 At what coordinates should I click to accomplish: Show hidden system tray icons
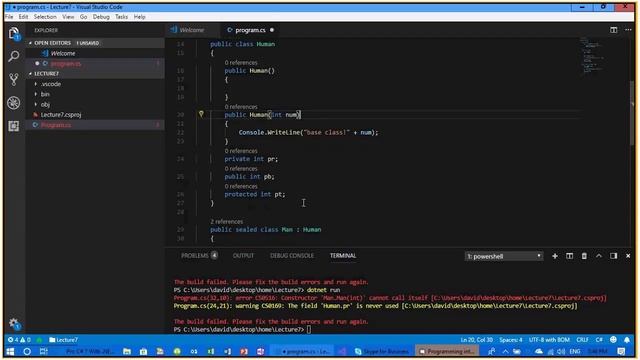tap(506, 351)
